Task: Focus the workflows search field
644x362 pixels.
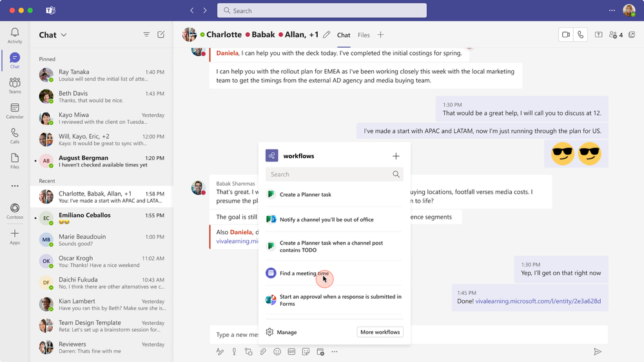Action: pos(334,174)
